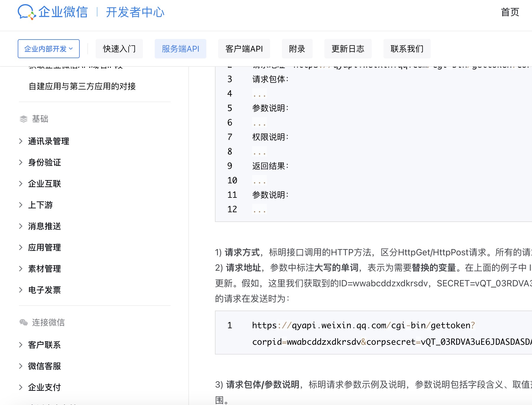Image resolution: width=532 pixels, height=405 pixels.
Task: Click the 企业微信 brand text
Action: (63, 12)
